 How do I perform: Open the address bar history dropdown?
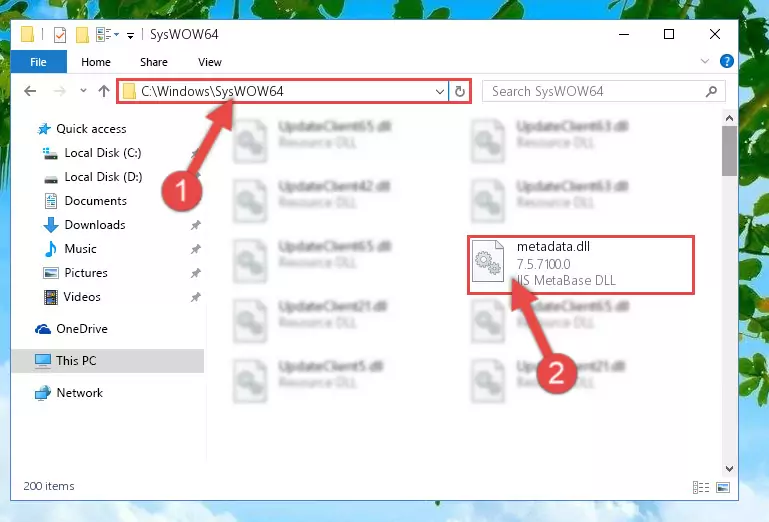[x=439, y=92]
